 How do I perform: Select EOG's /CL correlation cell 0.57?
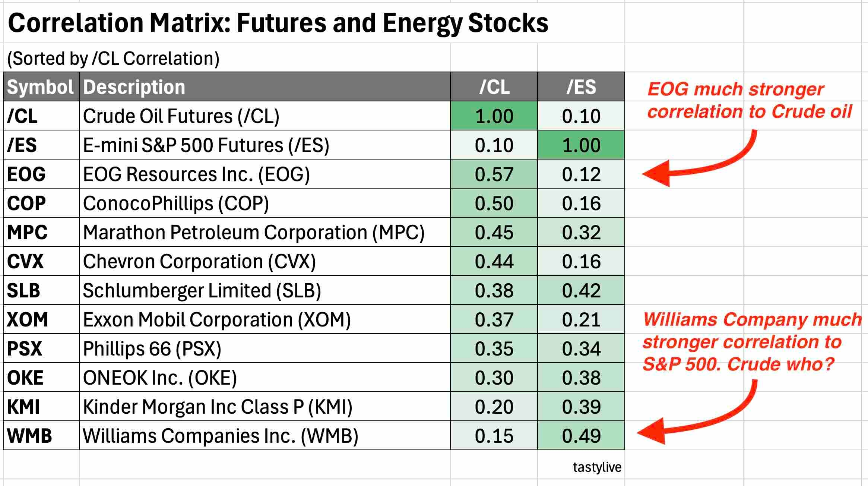pyautogui.click(x=494, y=174)
